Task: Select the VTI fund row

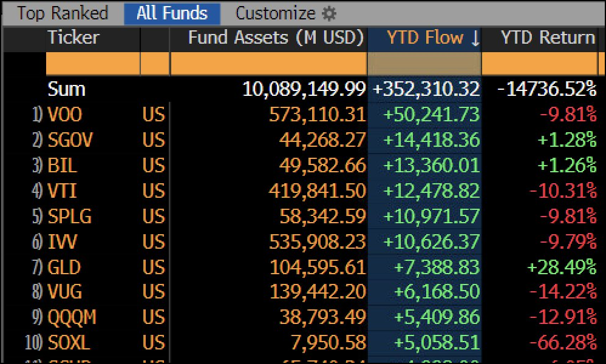Action: pyautogui.click(x=63, y=191)
